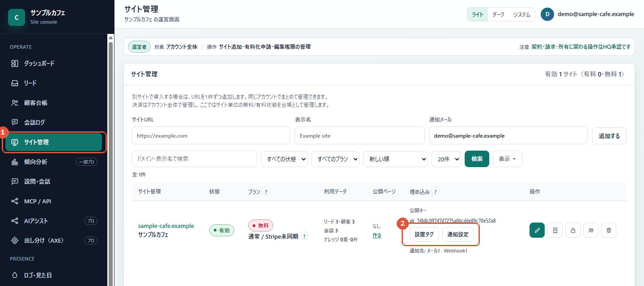The height and width of the screenshot is (286, 644).
Task: Switch theme to システム
Action: coord(522,14)
